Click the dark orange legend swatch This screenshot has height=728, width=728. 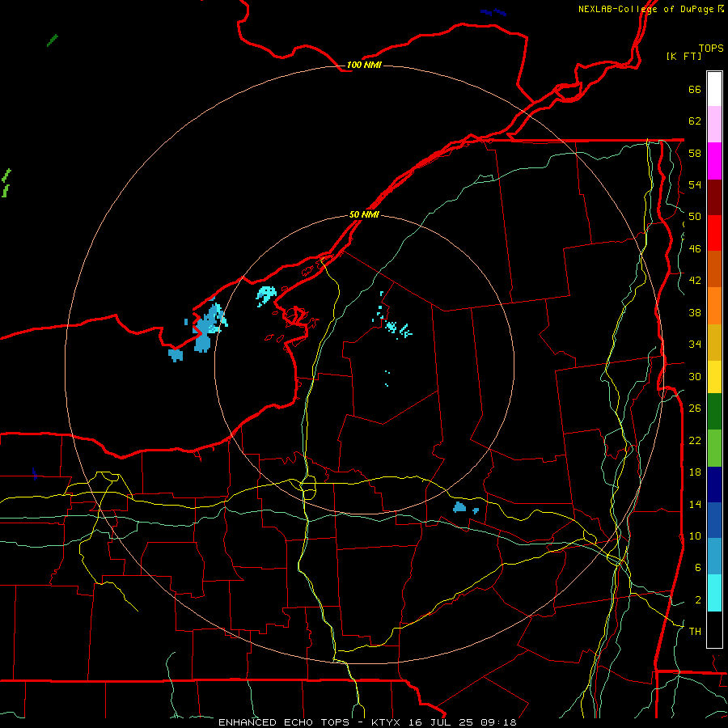click(714, 269)
